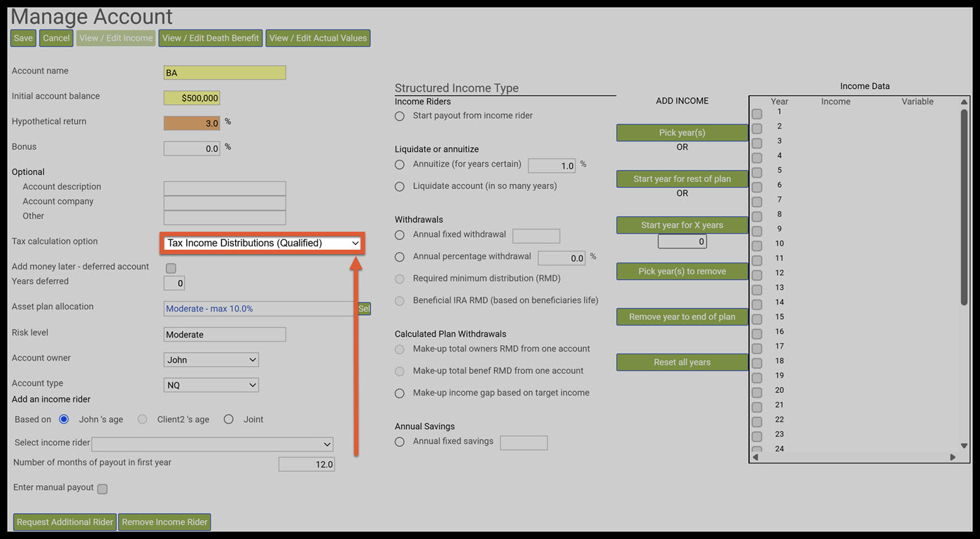Click the Save button
980x539 pixels.
pos(23,38)
